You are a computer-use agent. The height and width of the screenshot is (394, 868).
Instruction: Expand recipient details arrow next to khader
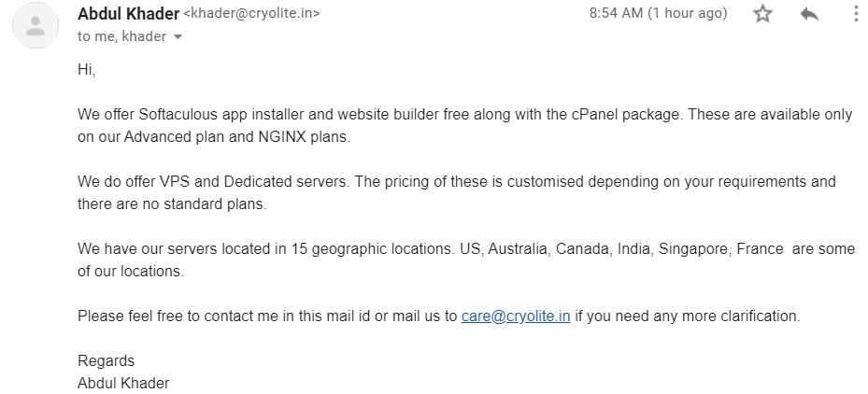pos(178,37)
